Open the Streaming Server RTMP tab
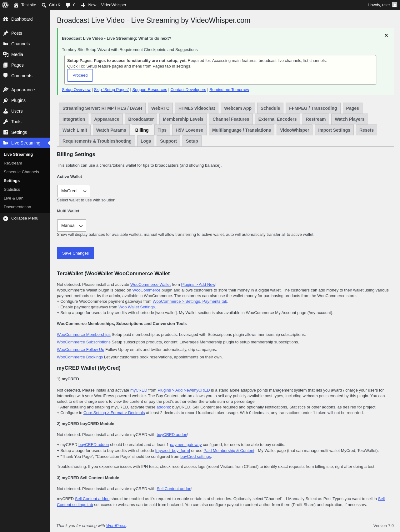400x532 pixels. pyautogui.click(x=102, y=108)
